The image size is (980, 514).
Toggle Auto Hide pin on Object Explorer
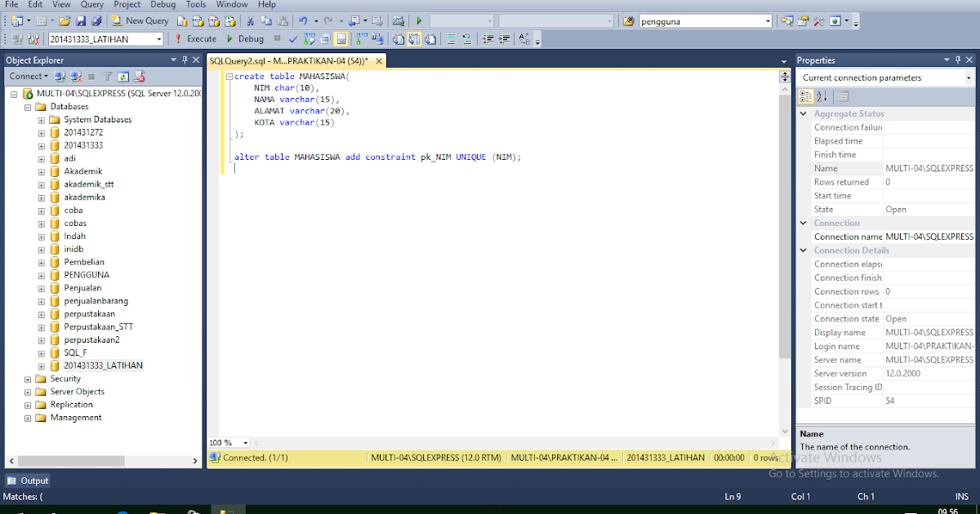click(185, 60)
